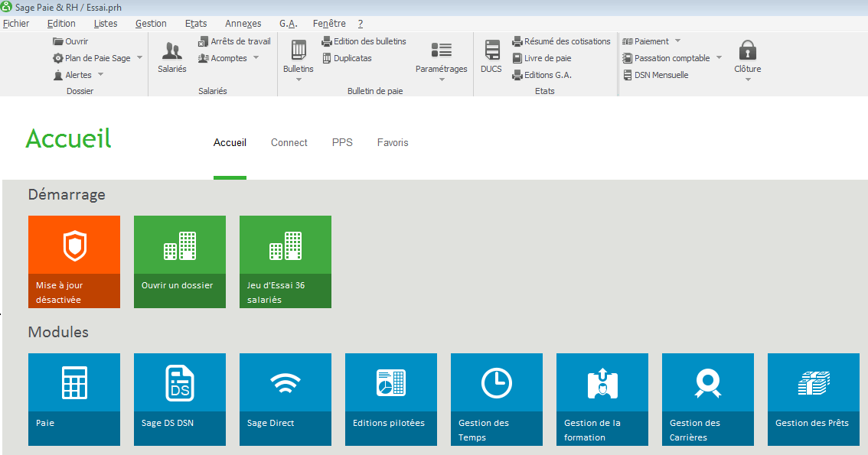
Task: Expand the Plan de Paie Sage dropdown arrow
Action: click(x=140, y=58)
